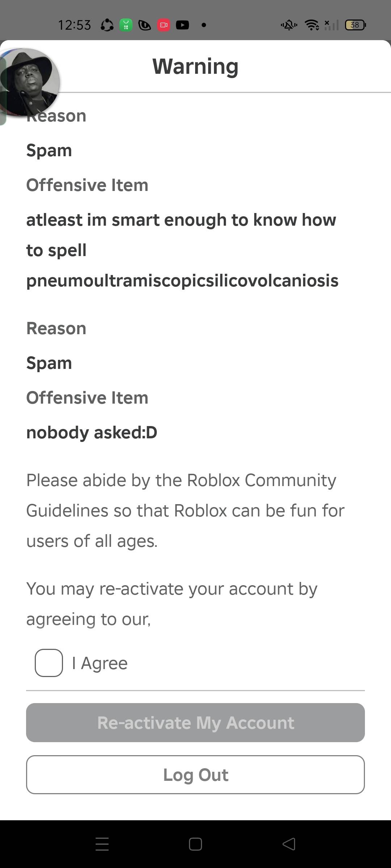Image resolution: width=391 pixels, height=868 pixels.
Task: Tap the Log Out button
Action: click(195, 775)
